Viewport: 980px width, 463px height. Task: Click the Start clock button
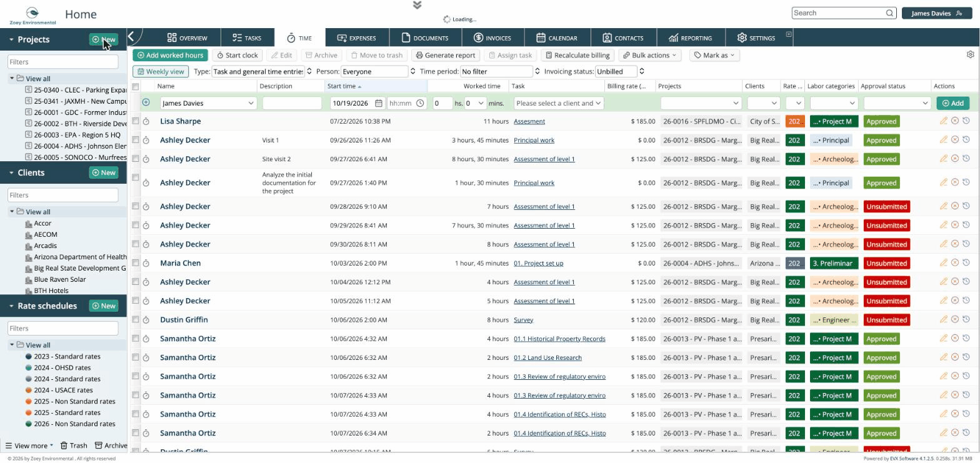237,56
